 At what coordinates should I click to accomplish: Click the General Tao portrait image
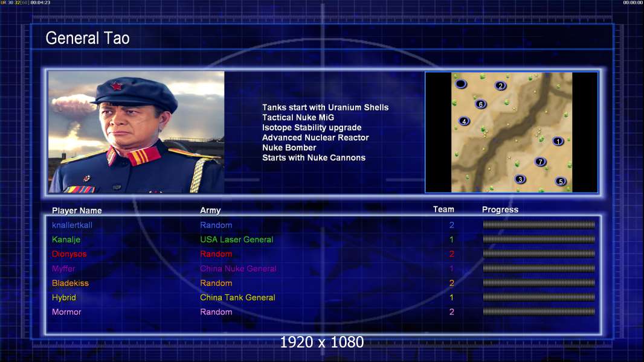pyautogui.click(x=137, y=132)
